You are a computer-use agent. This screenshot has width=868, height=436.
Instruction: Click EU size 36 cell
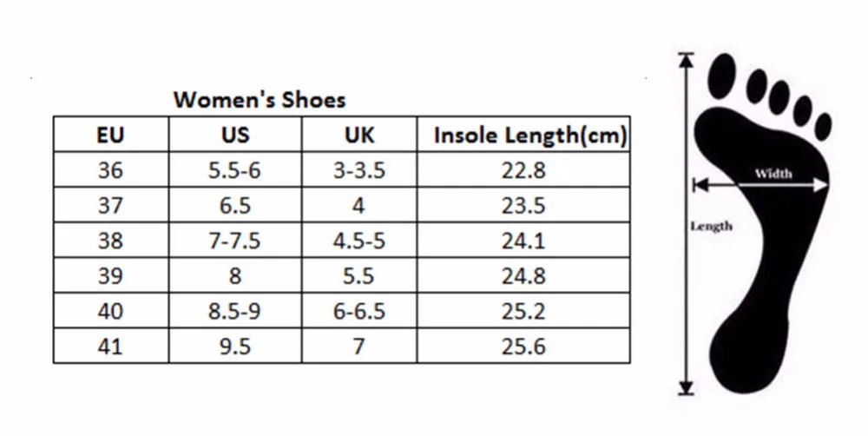tap(111, 169)
